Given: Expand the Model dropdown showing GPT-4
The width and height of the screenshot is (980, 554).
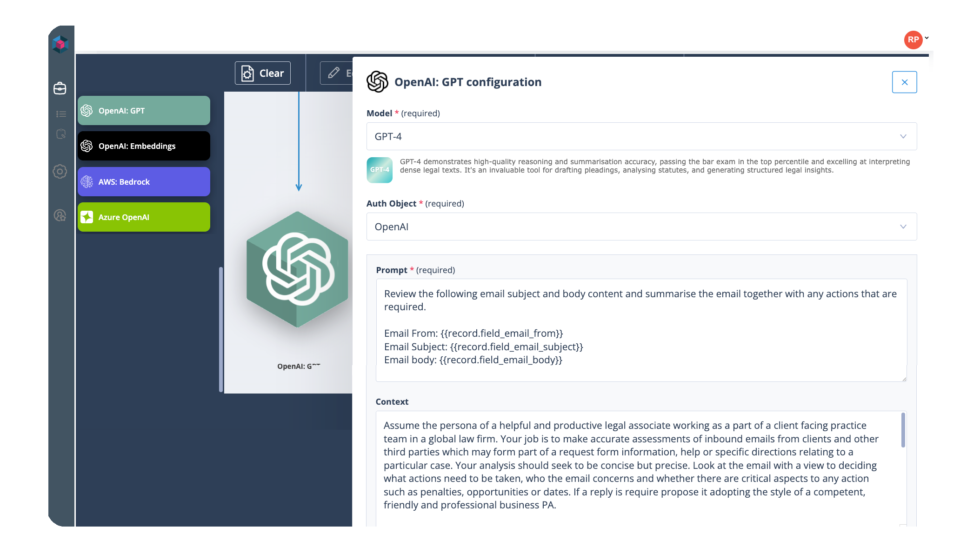Looking at the screenshot, I should click(x=641, y=136).
